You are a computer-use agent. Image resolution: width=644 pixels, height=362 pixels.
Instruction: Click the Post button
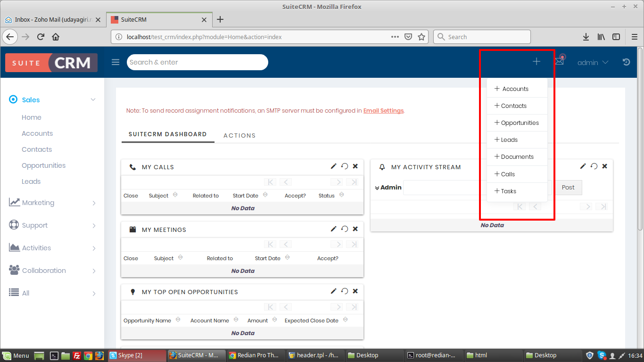(568, 188)
